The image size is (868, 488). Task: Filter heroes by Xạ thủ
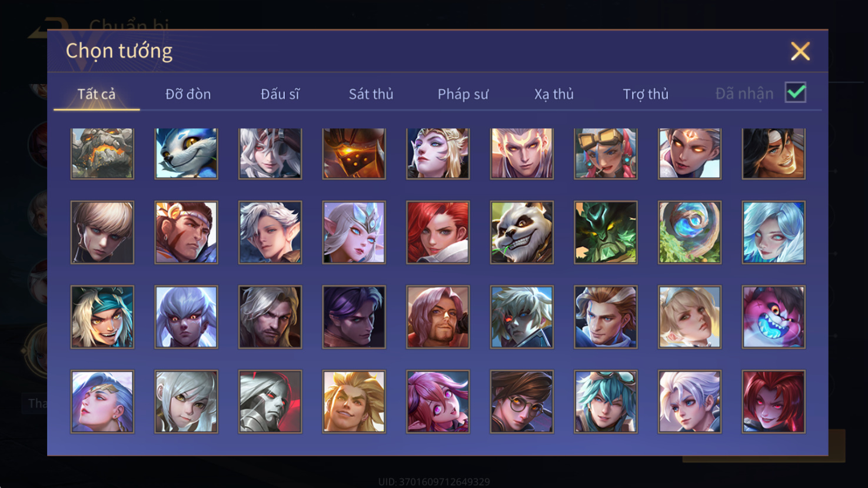pos(554,94)
